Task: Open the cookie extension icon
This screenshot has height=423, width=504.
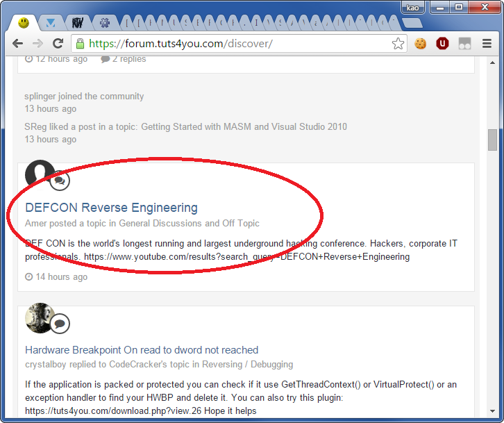Action: [x=421, y=44]
